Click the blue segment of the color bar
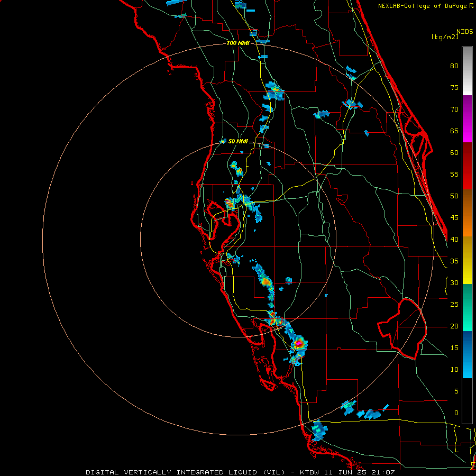The height and width of the screenshot is (476, 476). (467, 354)
